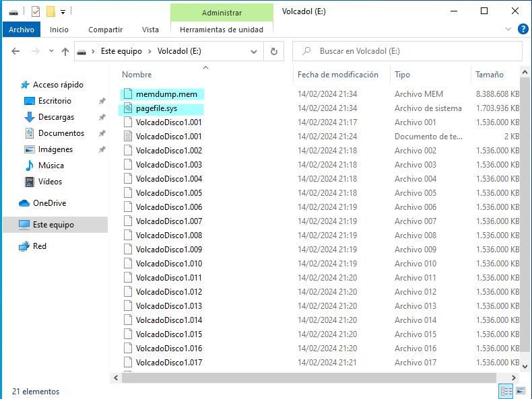Click the New Folder icon in title bar

pos(51,11)
